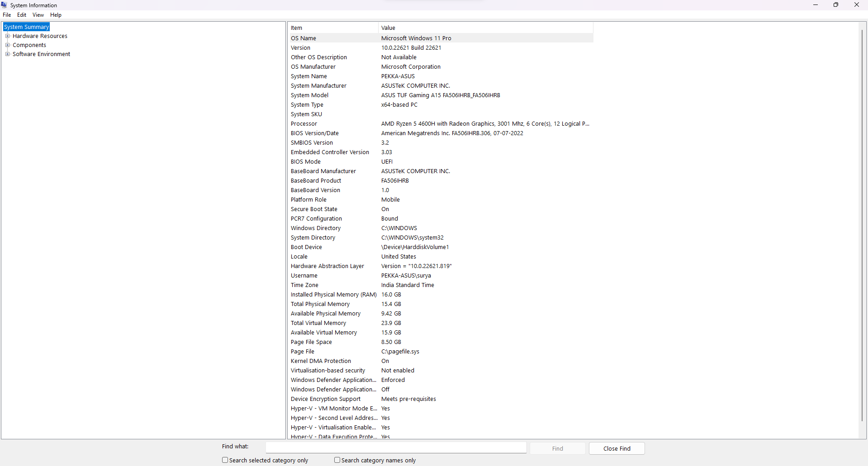This screenshot has height=466, width=868.
Task: Click the System Information app icon
Action: [4, 5]
